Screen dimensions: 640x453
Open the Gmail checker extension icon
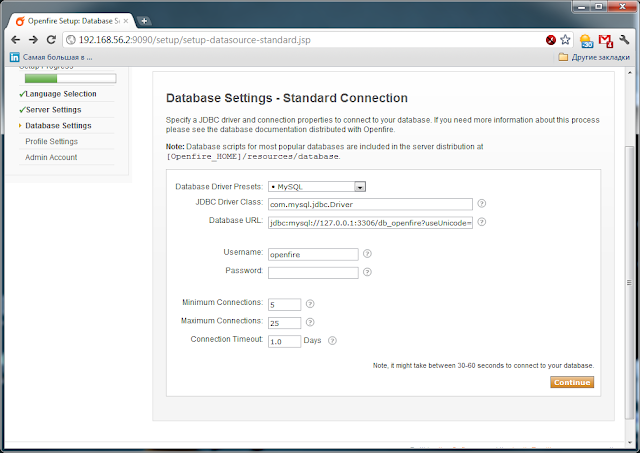[x=605, y=40]
